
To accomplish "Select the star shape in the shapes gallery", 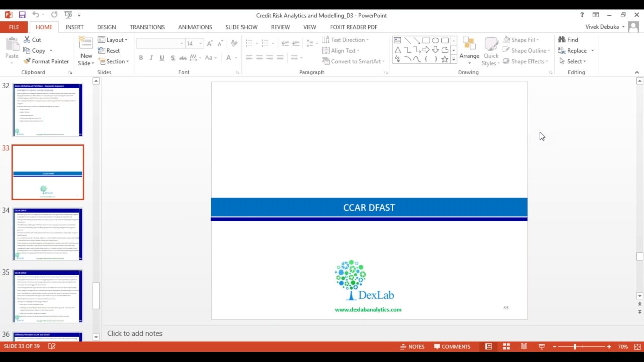I will (445, 59).
